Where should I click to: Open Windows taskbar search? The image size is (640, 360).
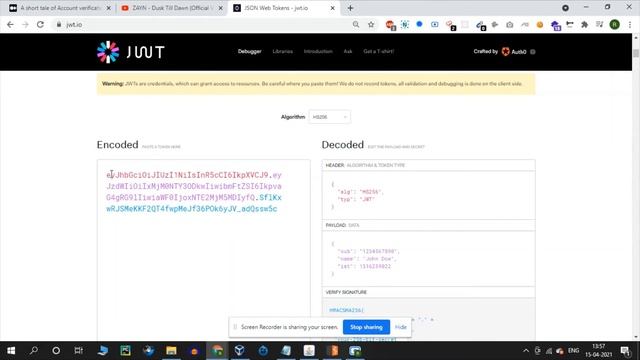(34, 351)
